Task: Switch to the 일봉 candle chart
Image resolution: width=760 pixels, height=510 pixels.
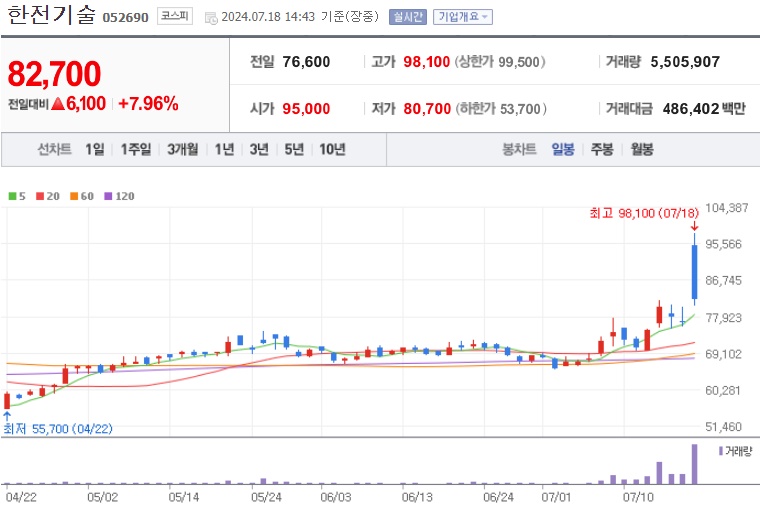Action: [563, 149]
